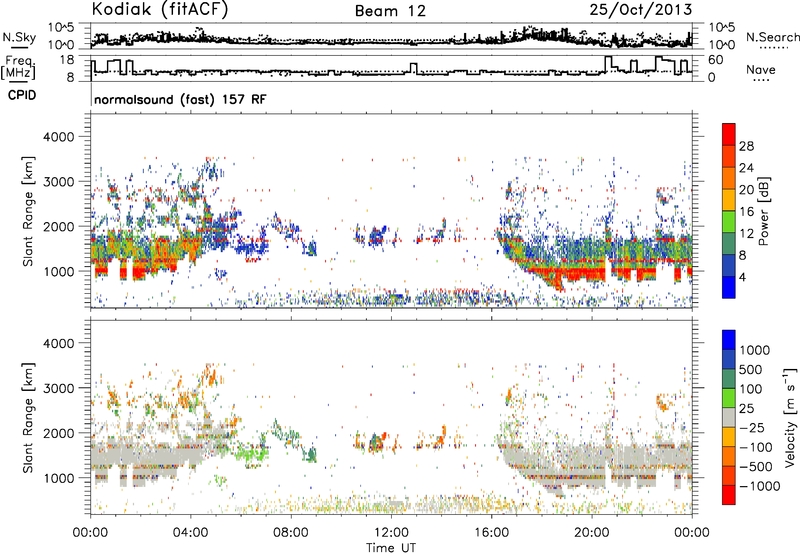Click the "-500" Velocity colorbar label
800x554 pixels.
tap(756, 467)
